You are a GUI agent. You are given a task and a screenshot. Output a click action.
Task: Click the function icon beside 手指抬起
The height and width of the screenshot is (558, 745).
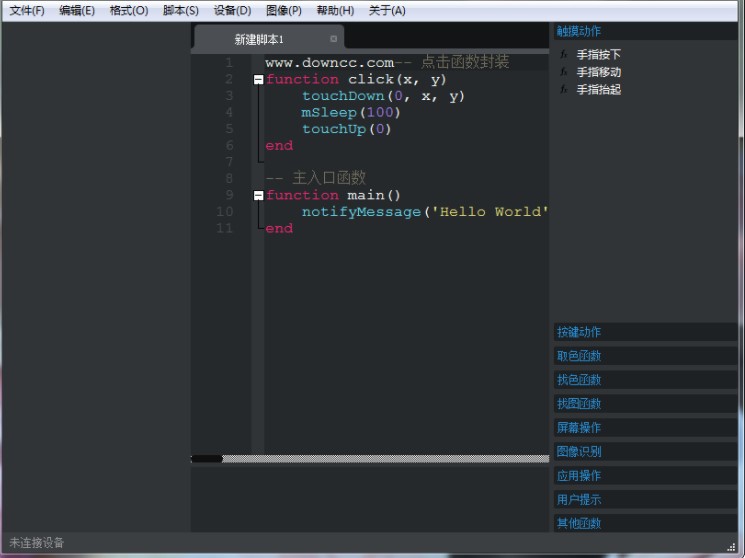(564, 89)
